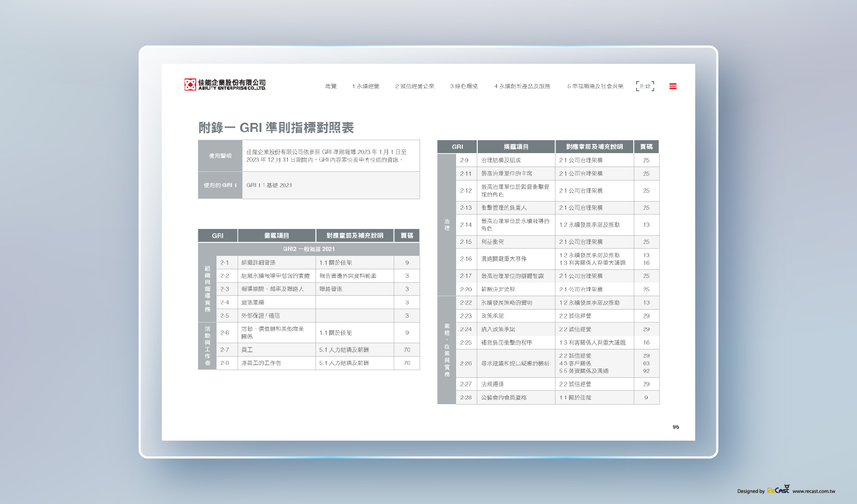Click 衝擊管理的負責人 in row 2-13
The width and height of the screenshot is (857, 504).
click(x=504, y=208)
